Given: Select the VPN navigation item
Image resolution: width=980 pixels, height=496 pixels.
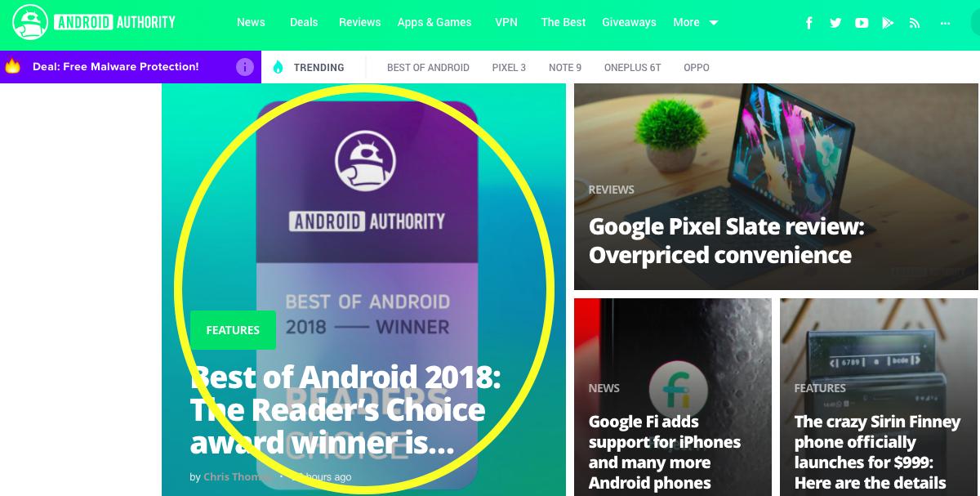Looking at the screenshot, I should click(x=506, y=22).
